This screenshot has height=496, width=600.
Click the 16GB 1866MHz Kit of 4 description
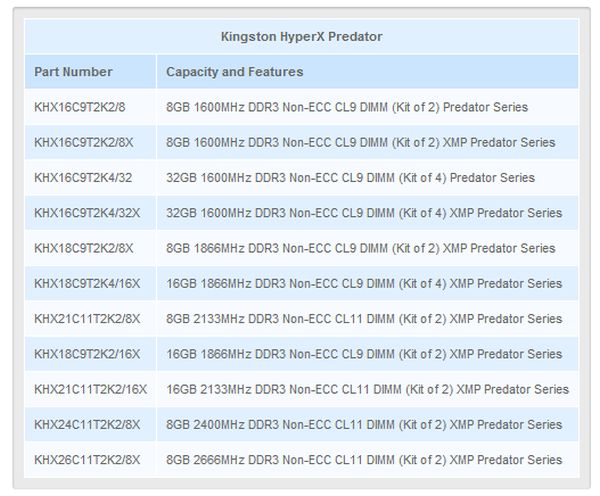click(x=361, y=283)
